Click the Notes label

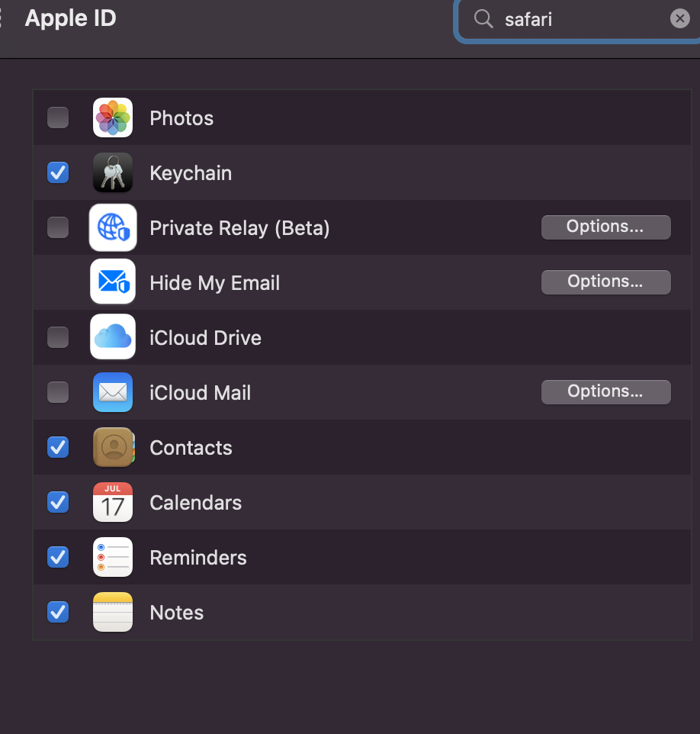click(x=177, y=612)
